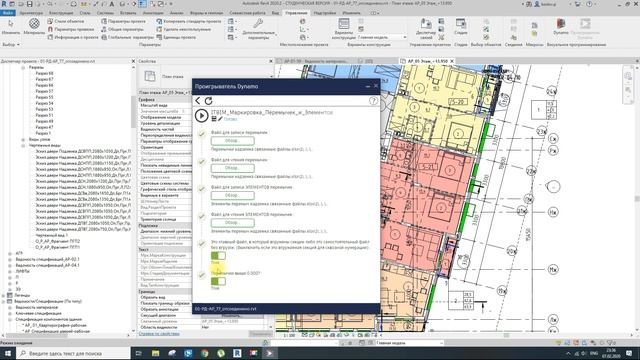Open Общие параметры
The height and width of the screenshot is (360, 640).
tap(122, 29)
